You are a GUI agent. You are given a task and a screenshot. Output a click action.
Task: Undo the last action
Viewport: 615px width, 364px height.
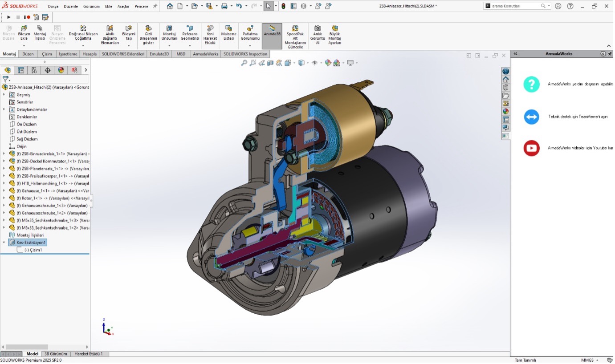(x=239, y=6)
